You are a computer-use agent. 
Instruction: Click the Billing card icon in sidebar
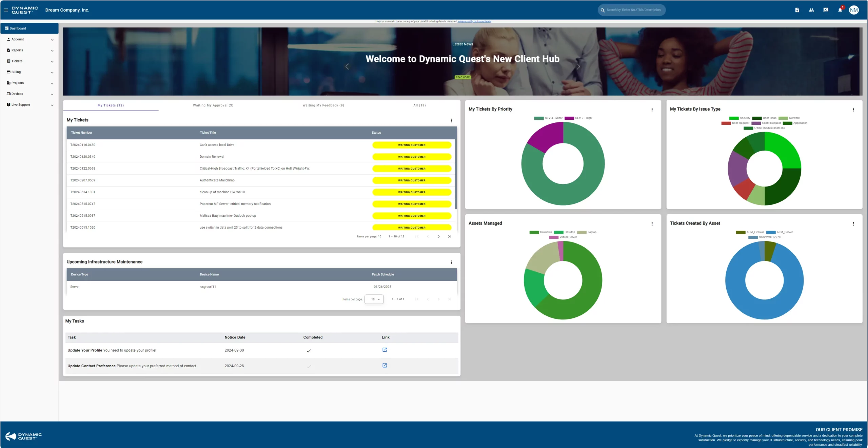pos(8,72)
